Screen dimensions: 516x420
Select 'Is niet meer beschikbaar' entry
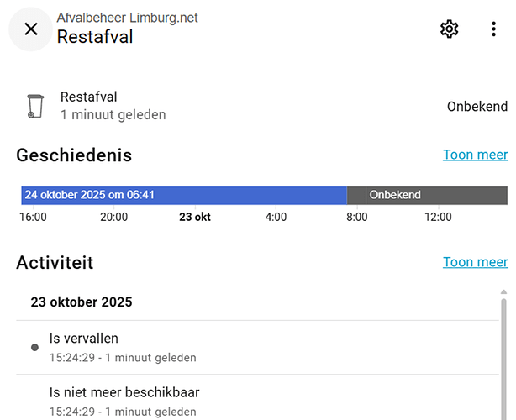124,392
